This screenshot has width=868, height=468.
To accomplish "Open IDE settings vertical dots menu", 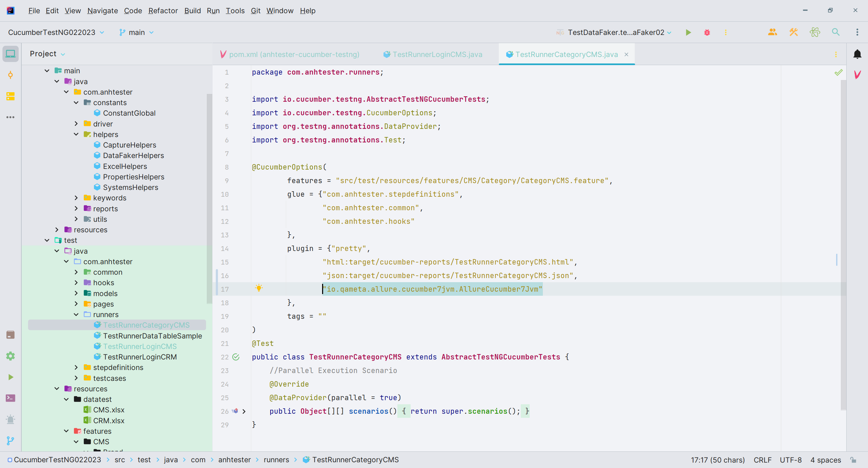I will click(x=857, y=32).
